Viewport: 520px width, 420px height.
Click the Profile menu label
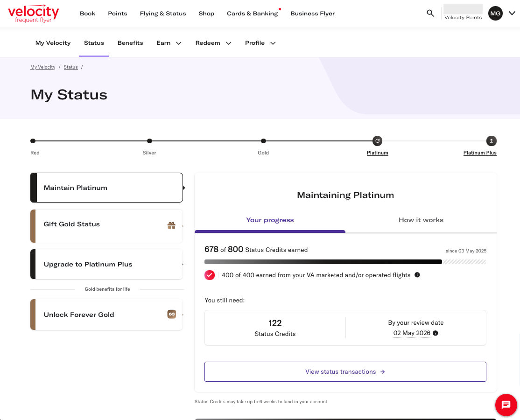coord(255,43)
